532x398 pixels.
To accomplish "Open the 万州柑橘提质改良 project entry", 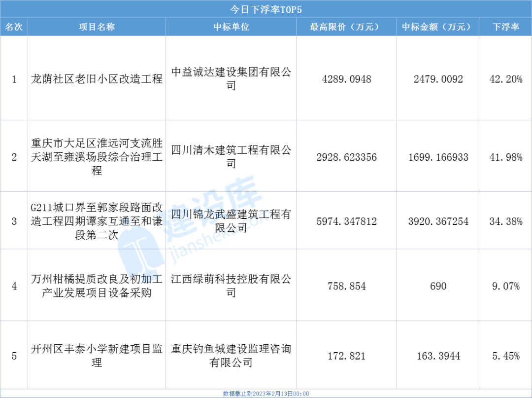I will [x=97, y=286].
